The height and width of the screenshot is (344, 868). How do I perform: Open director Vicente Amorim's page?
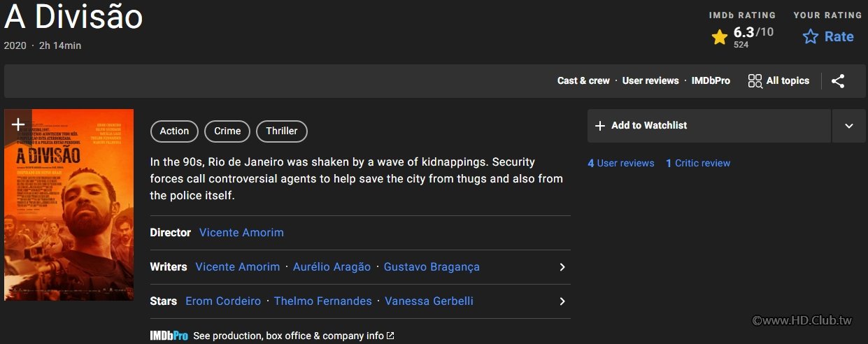coord(241,233)
